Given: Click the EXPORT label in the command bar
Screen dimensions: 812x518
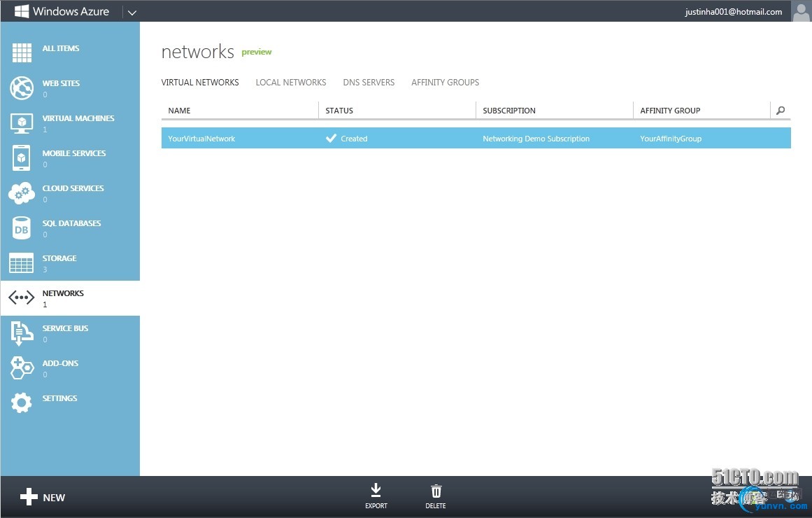Looking at the screenshot, I should pyautogui.click(x=376, y=505).
